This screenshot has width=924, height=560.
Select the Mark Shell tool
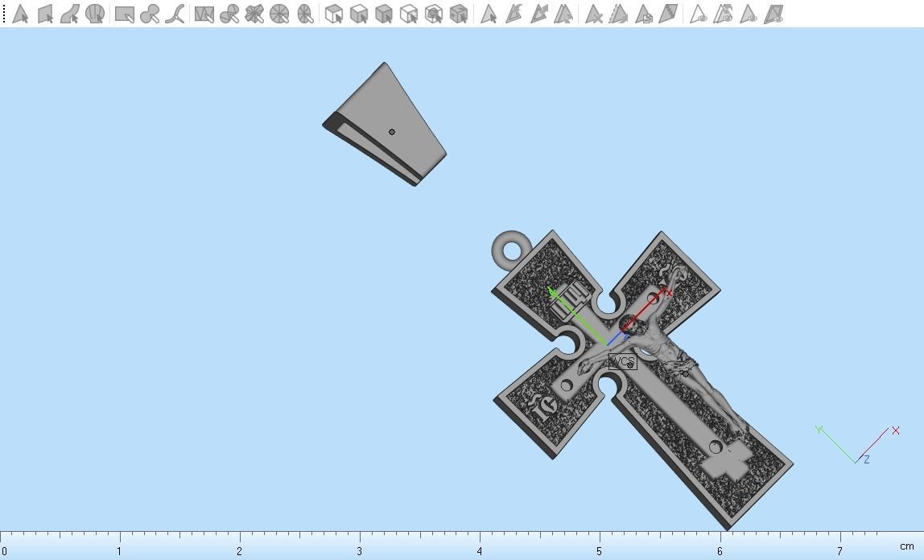(x=94, y=14)
